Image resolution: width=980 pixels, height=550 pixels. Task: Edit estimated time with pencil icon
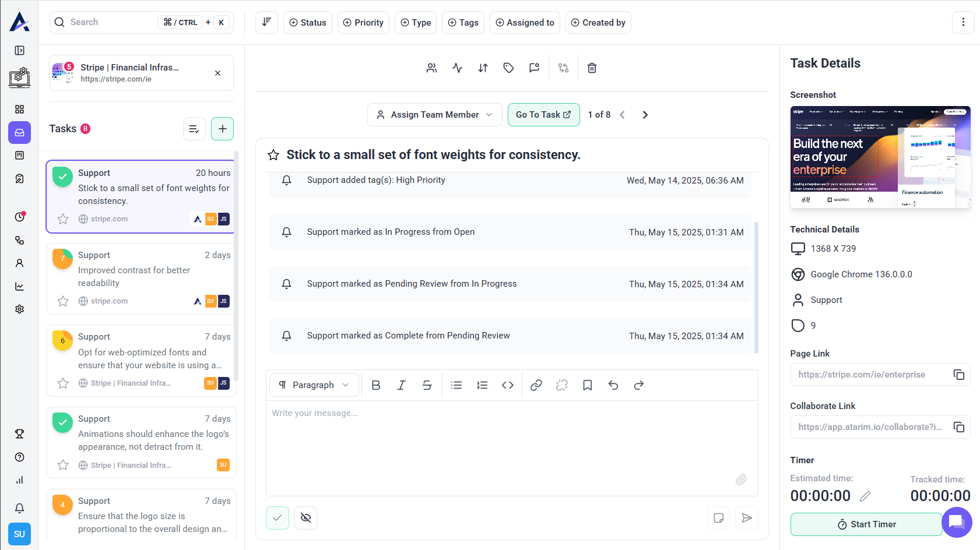coord(865,496)
